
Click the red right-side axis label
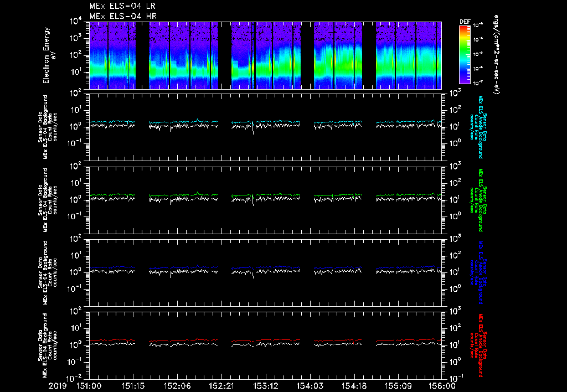click(478, 345)
